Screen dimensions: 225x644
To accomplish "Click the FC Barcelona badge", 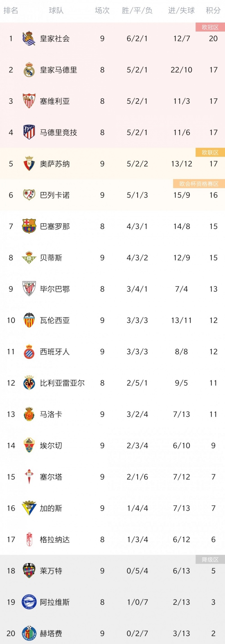I will point(29,226).
